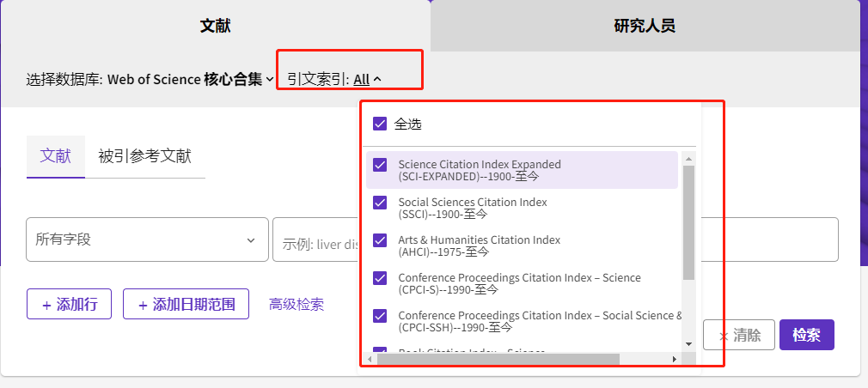Click the list's scroll-down arrow
This screenshot has width=868, height=388.
[688, 343]
